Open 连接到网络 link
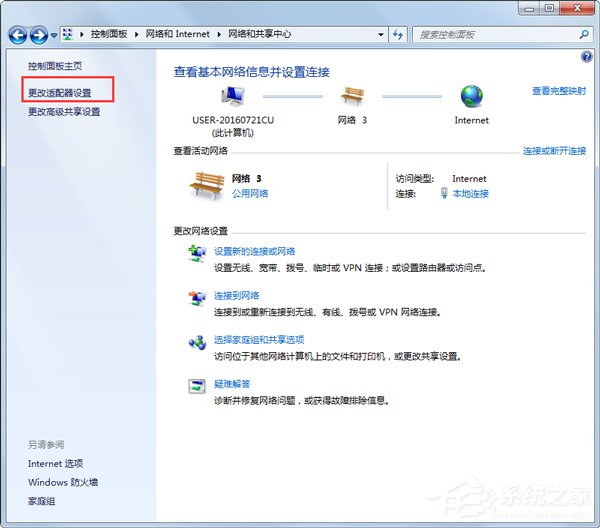This screenshot has height=528, width=600. [236, 296]
